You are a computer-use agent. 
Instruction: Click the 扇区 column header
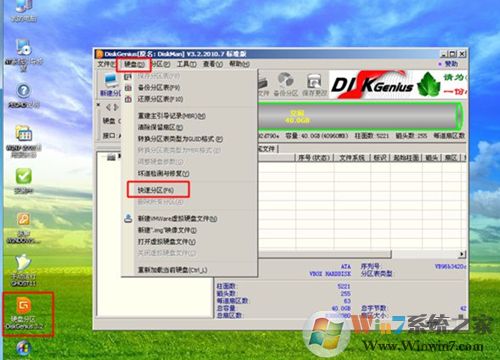point(451,157)
